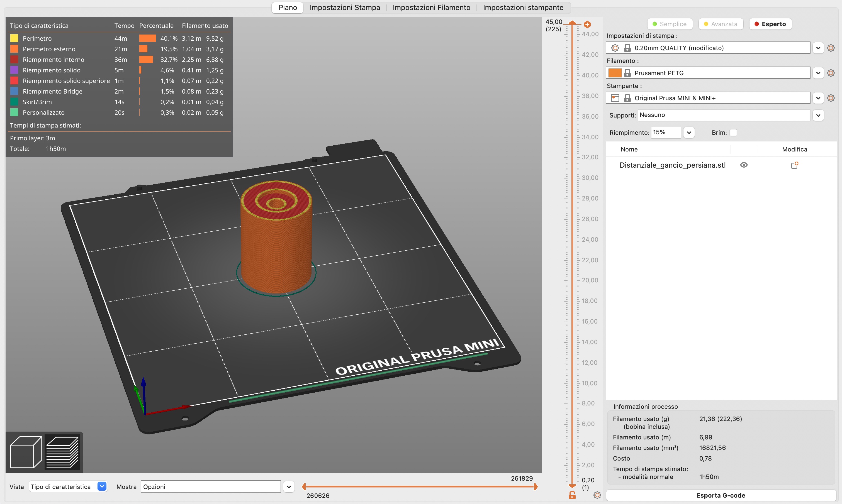
Task: Open the Riempimento percentage dropdown
Action: (x=689, y=133)
